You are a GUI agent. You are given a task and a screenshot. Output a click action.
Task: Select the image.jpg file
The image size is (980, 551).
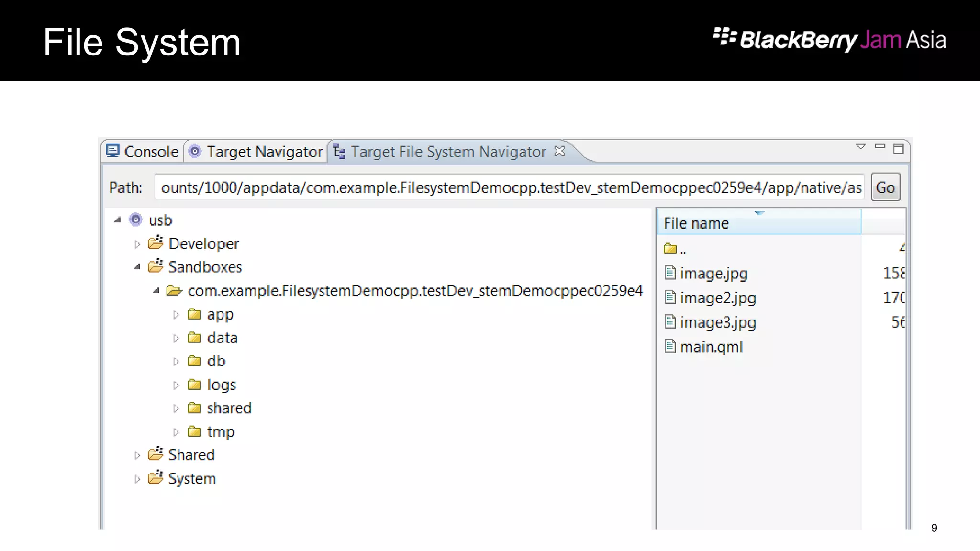713,274
